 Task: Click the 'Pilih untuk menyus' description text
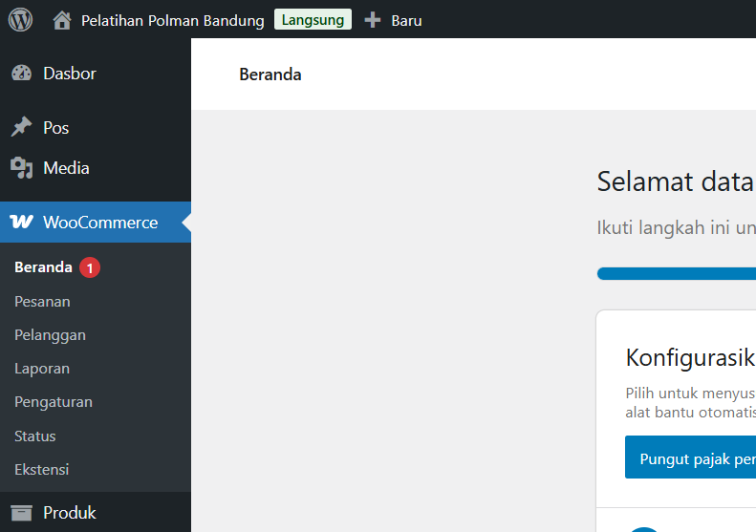coord(690,394)
